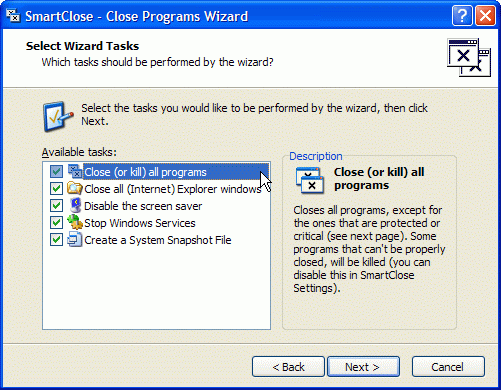Go to the next wizard page
Screen dimensions: 501x390
coord(363,367)
